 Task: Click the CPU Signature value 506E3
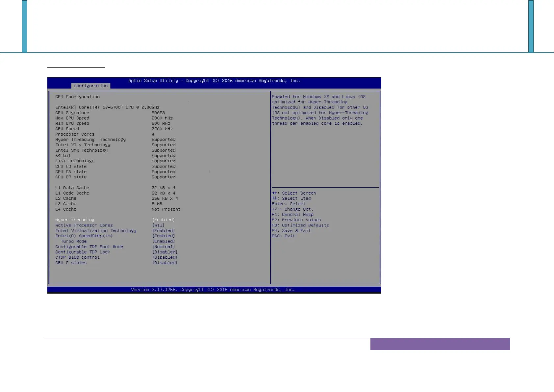click(x=158, y=113)
